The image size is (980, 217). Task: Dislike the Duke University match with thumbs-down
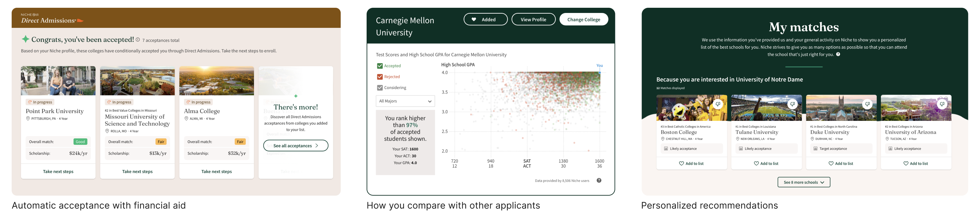[x=867, y=104]
